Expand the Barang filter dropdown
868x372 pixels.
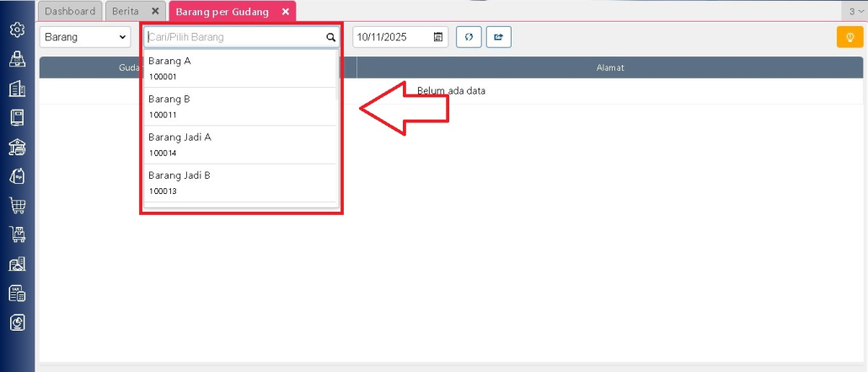pyautogui.click(x=85, y=37)
